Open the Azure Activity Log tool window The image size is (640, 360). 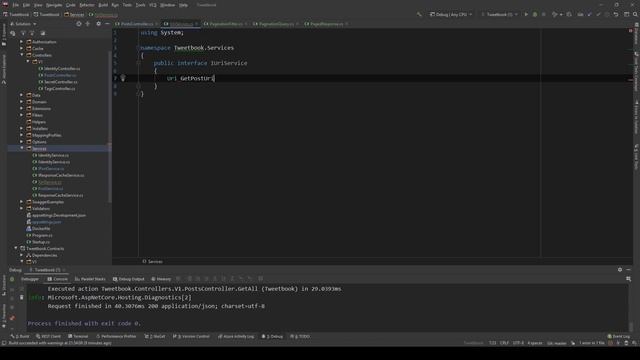click(236, 336)
